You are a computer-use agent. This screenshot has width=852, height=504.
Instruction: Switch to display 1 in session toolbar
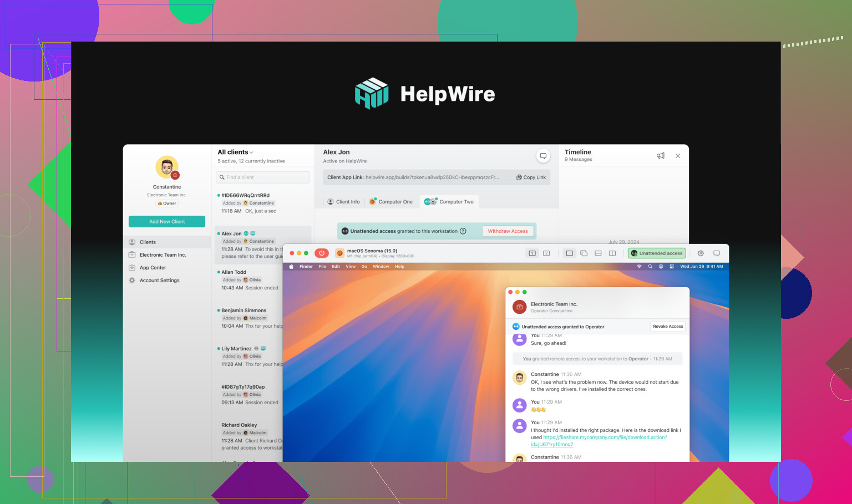[x=532, y=253]
